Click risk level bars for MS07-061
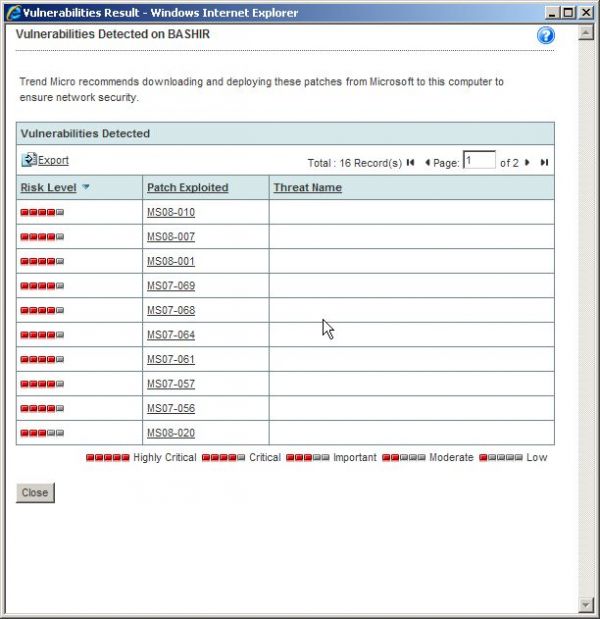 click(42, 359)
